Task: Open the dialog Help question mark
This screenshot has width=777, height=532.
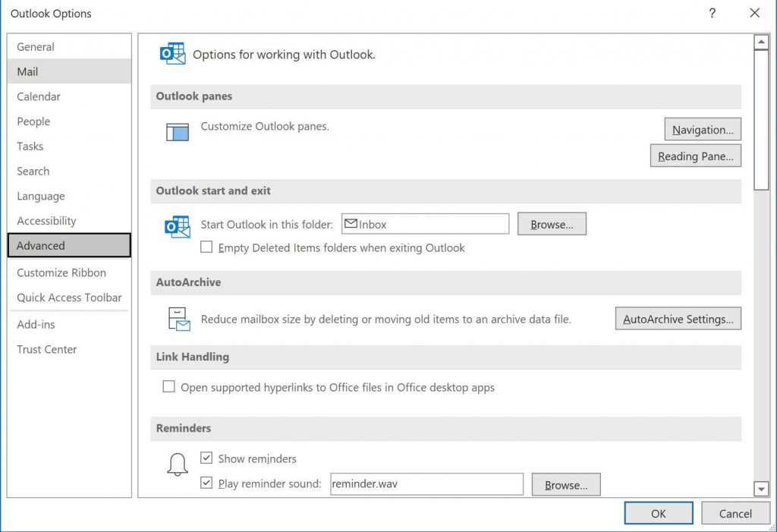Action: point(712,13)
